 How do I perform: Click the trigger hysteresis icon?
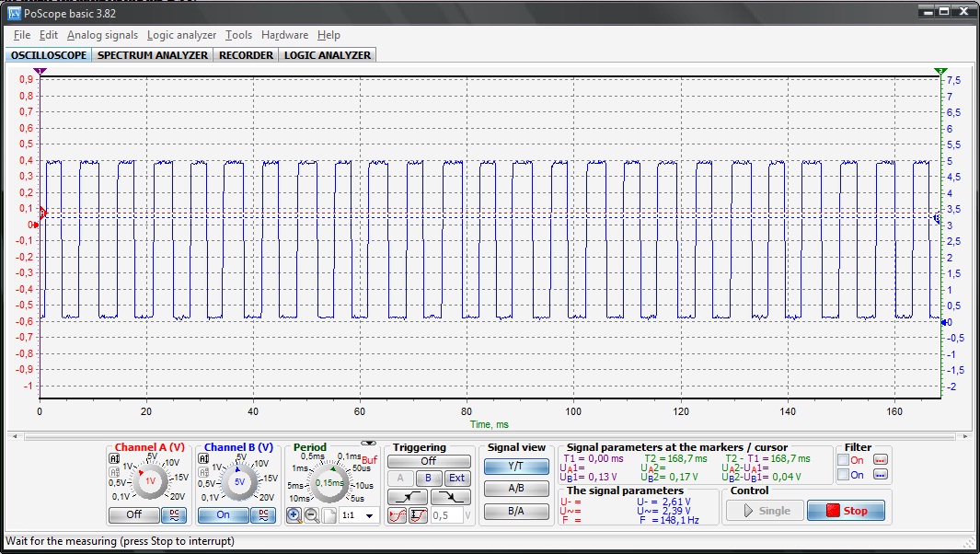(418, 515)
